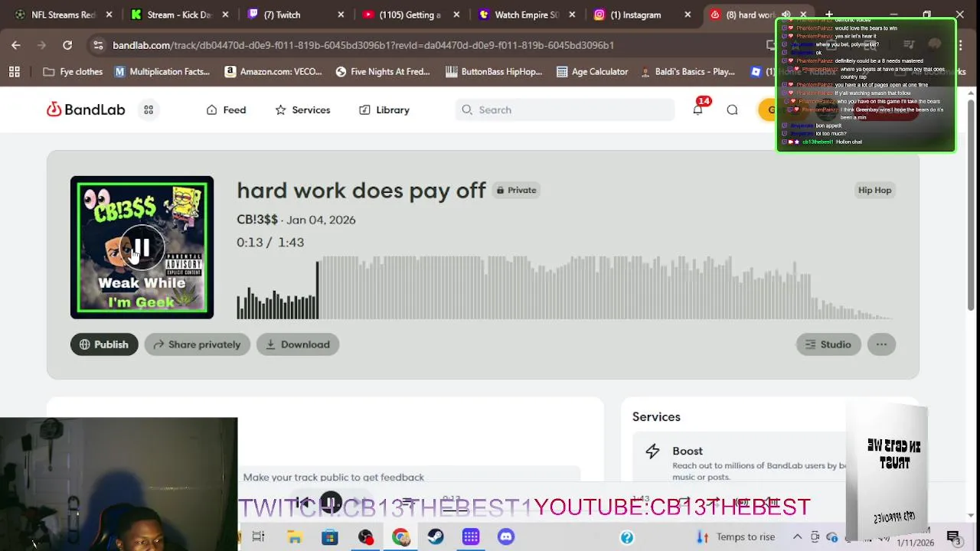Seek within the track waveform

tap(565, 288)
